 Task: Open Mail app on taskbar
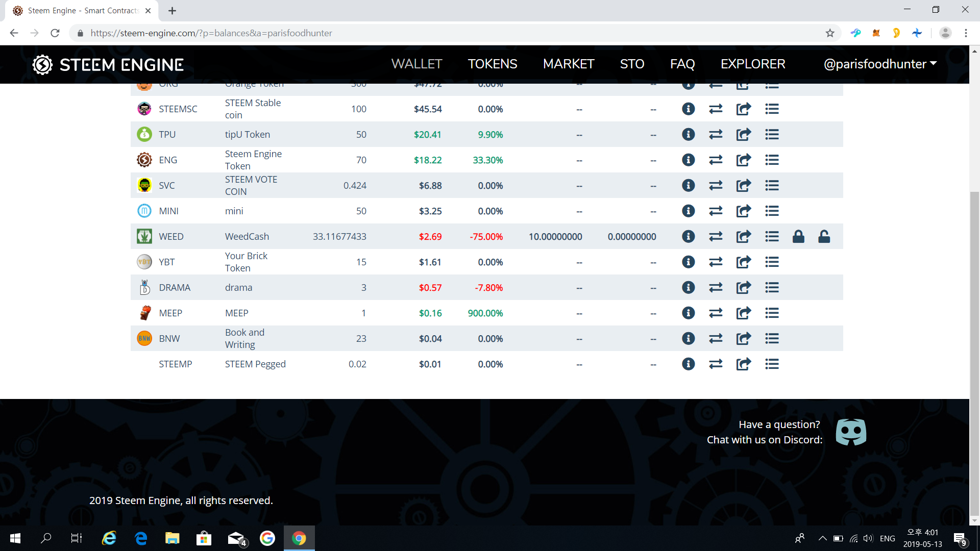(x=236, y=538)
